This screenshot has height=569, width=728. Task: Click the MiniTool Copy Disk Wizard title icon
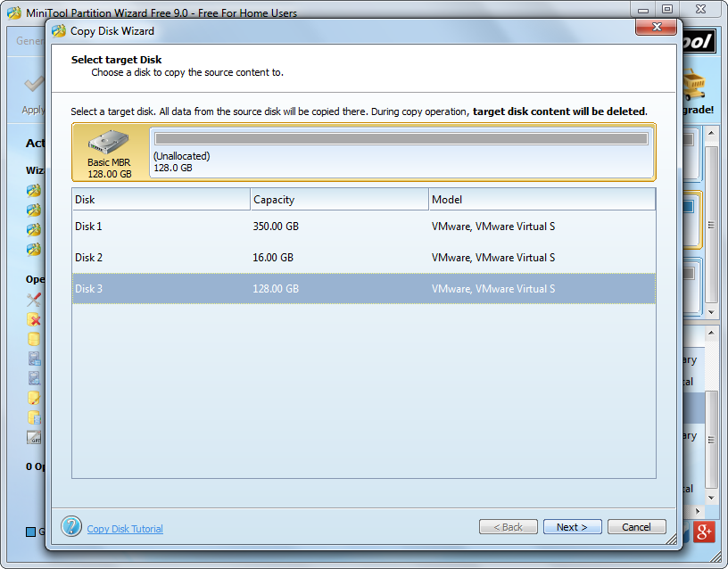click(x=59, y=31)
